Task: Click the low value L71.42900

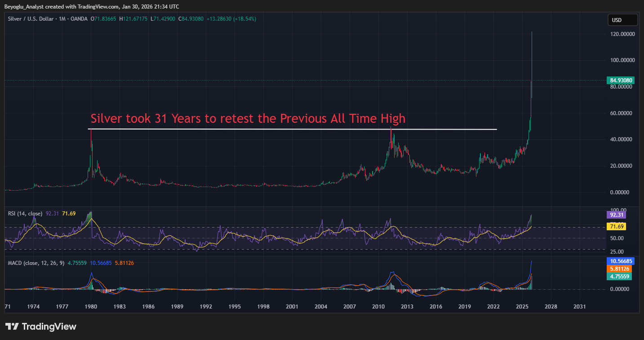Action: 164,19
